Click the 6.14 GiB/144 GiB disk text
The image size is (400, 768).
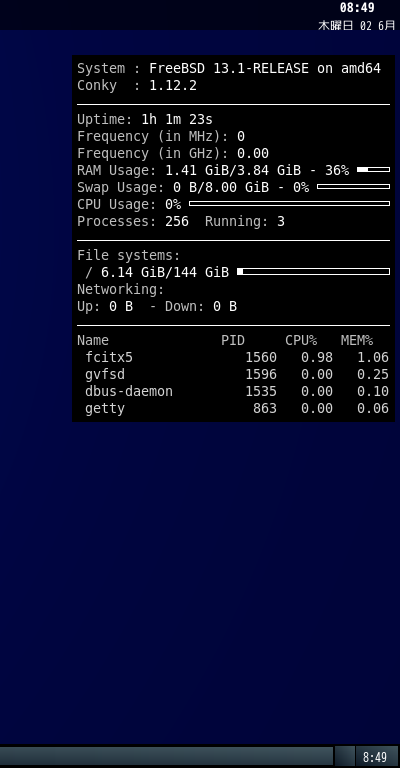point(165,272)
